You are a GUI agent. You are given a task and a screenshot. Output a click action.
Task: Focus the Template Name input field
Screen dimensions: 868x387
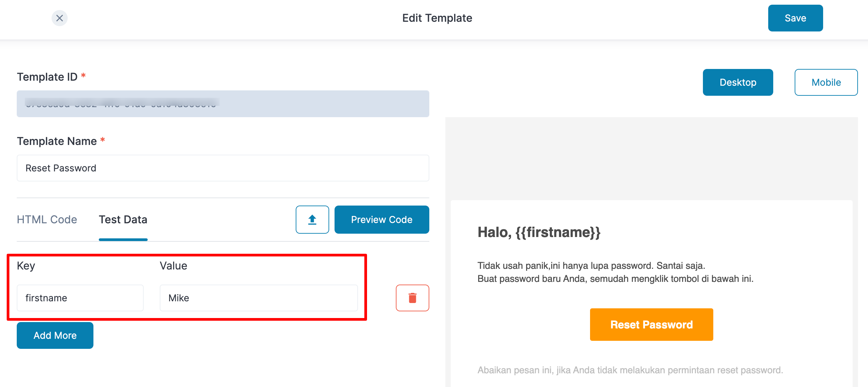coord(223,168)
